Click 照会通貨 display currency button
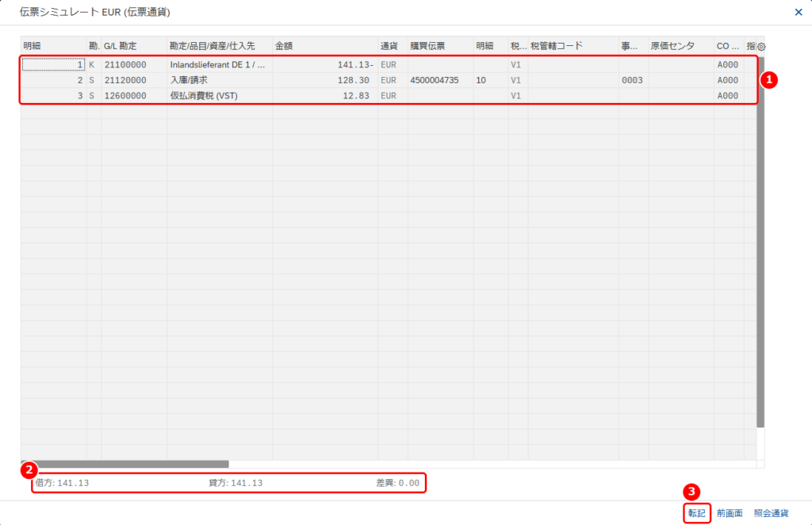Image resolution: width=812 pixels, height=525 pixels. click(x=771, y=513)
